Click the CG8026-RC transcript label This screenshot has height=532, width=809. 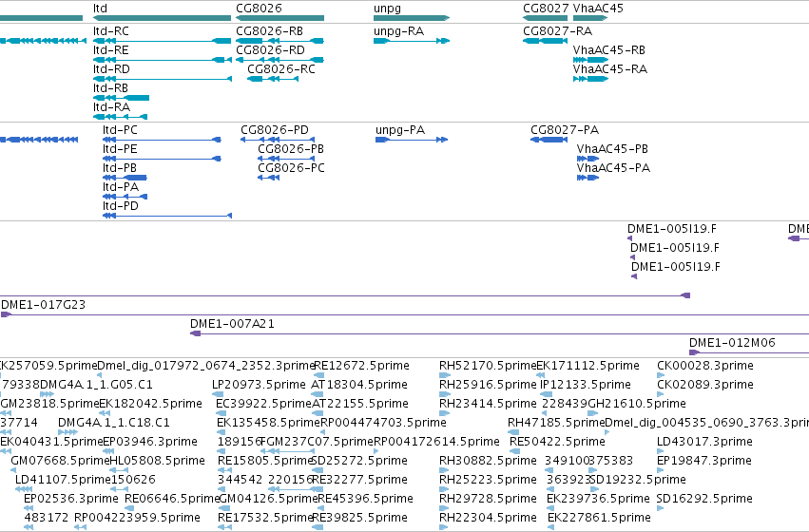(281, 69)
